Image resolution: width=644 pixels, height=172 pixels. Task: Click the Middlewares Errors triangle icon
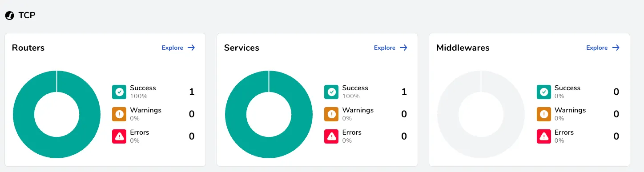pos(544,136)
